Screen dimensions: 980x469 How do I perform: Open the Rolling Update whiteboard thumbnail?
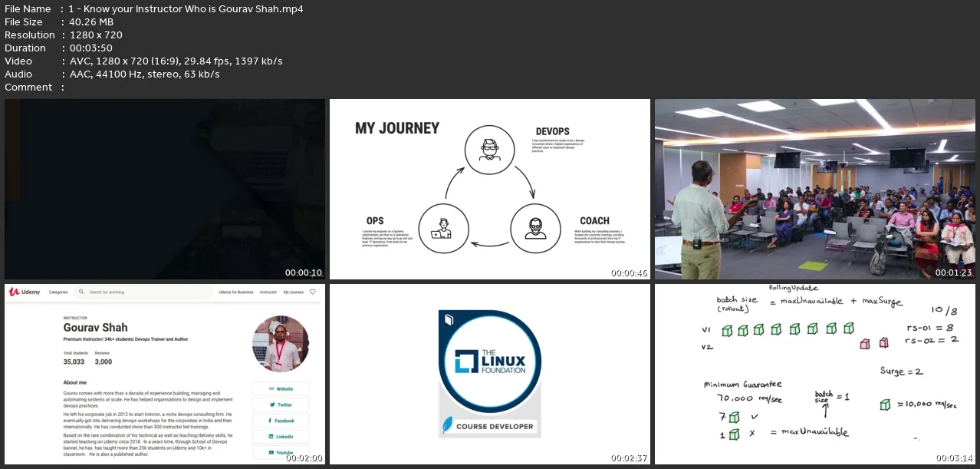pyautogui.click(x=814, y=374)
